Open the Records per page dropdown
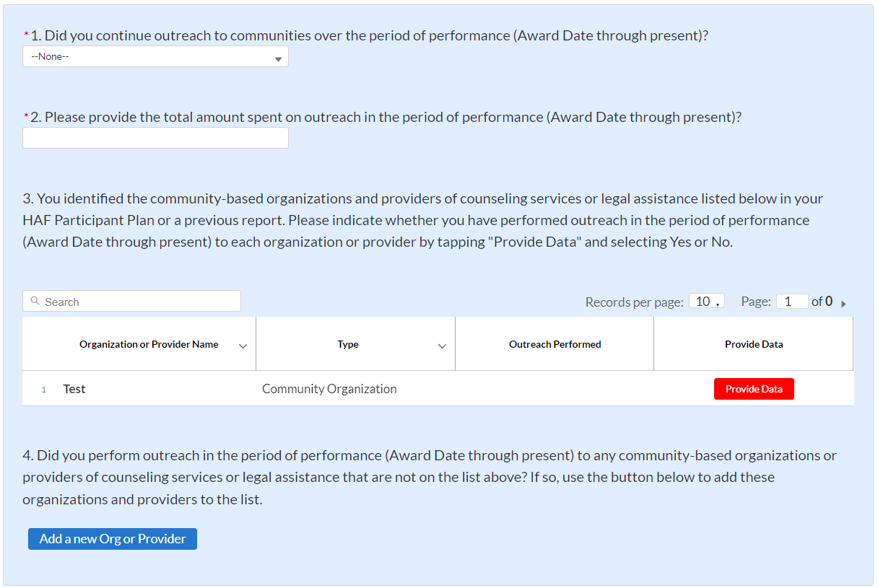This screenshot has height=588, width=878. tap(706, 302)
